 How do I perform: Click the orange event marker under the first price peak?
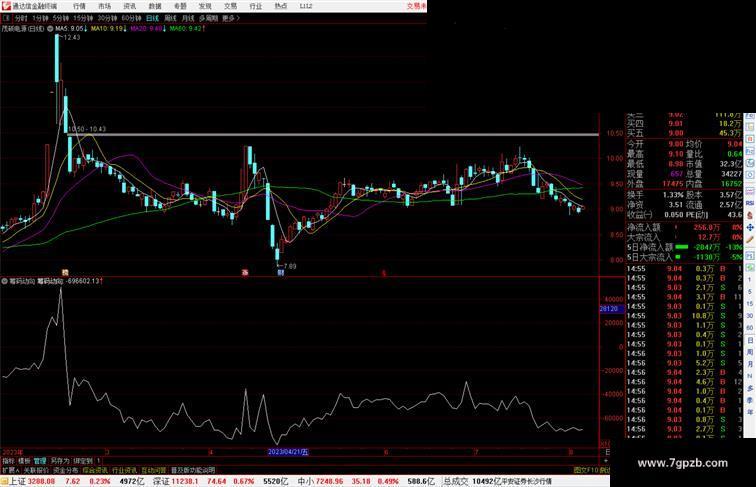[x=65, y=272]
